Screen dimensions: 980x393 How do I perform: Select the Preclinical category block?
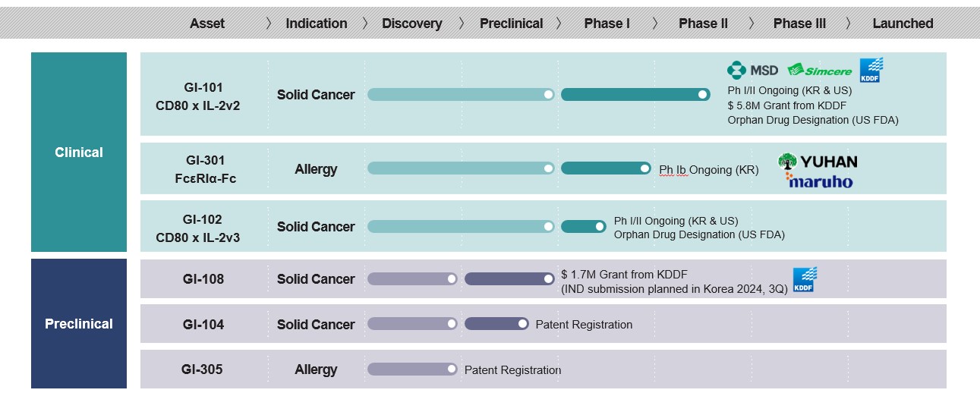79,324
